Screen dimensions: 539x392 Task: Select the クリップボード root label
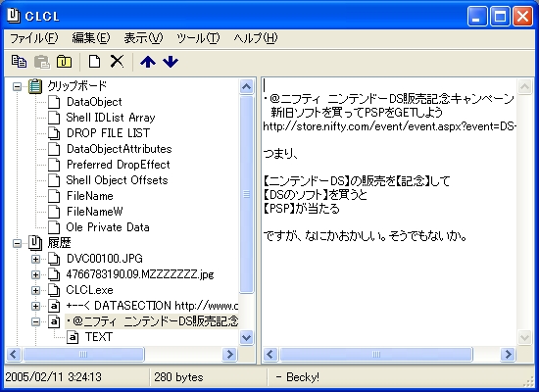tap(77, 86)
